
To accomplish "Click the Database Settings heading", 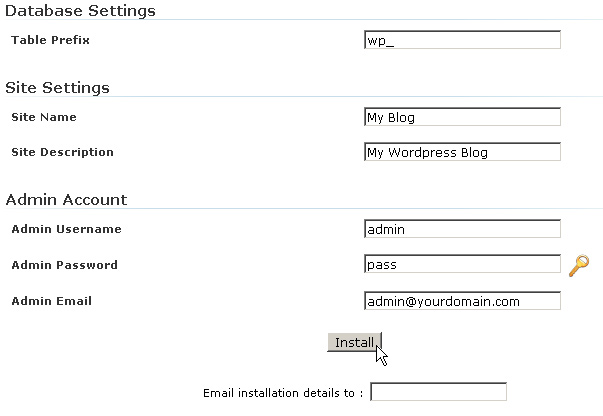I will (x=81, y=11).
